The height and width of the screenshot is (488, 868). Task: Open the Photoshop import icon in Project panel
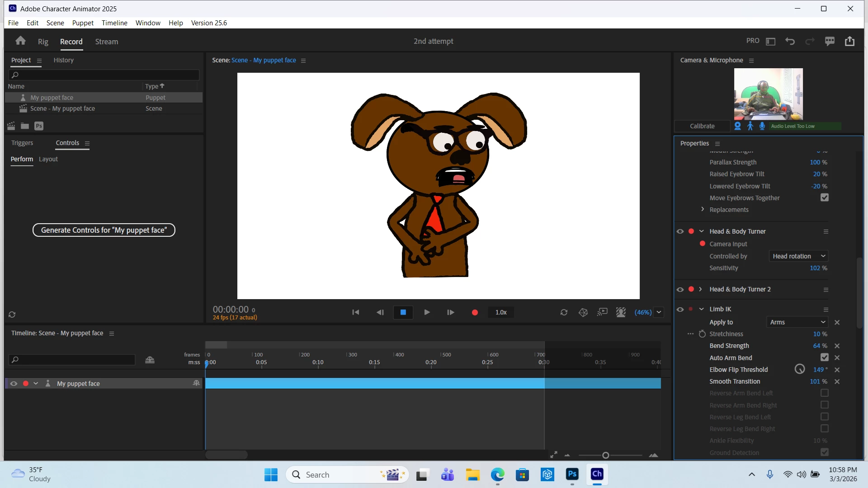39,126
